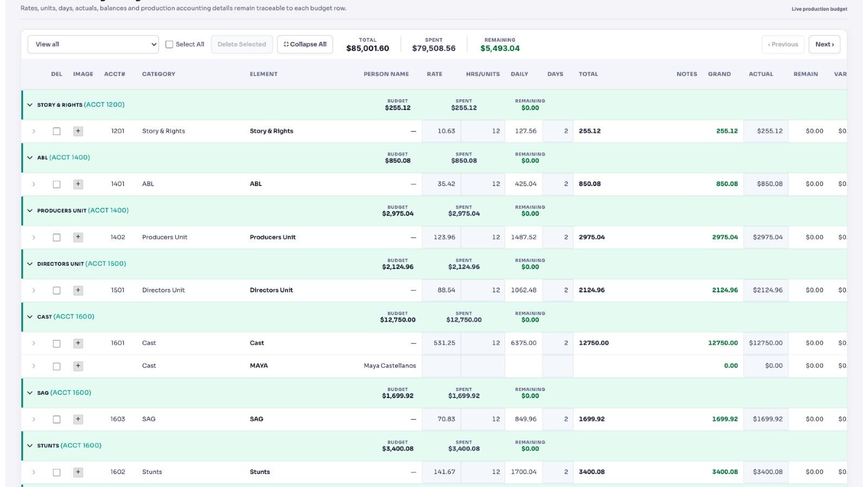Viewport: 868px width, 487px height.
Task: Expand row chevron for Producers Unit 1402
Action: point(34,238)
